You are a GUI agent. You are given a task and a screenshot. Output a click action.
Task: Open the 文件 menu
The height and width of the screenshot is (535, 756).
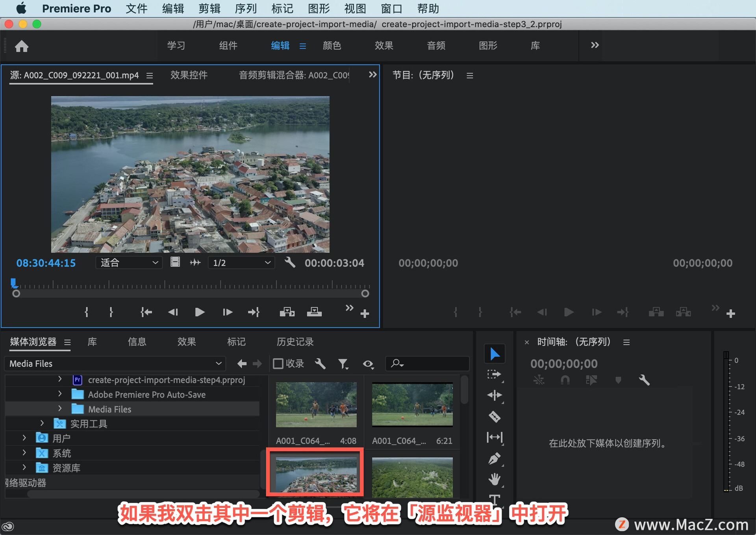137,8
